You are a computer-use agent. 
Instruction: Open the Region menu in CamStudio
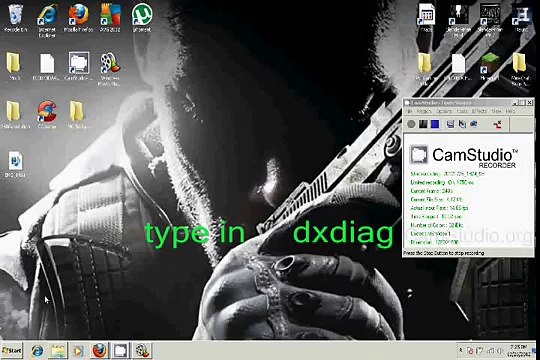click(x=424, y=111)
